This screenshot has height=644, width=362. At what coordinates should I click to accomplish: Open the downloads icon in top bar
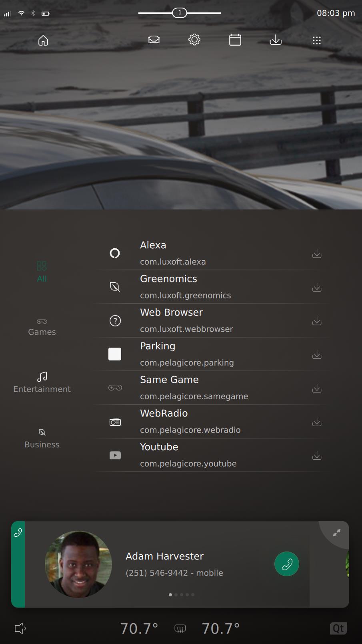point(276,40)
